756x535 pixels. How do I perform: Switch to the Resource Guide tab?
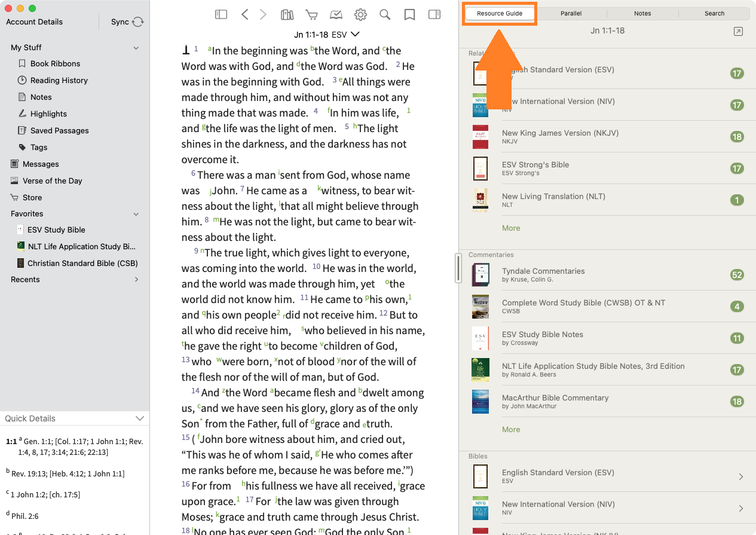[500, 13]
